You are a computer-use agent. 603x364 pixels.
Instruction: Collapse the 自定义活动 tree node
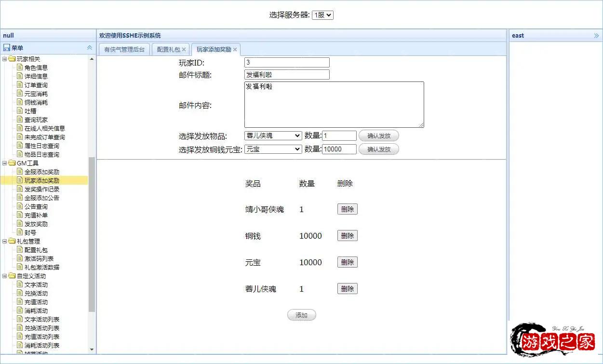(x=6, y=276)
